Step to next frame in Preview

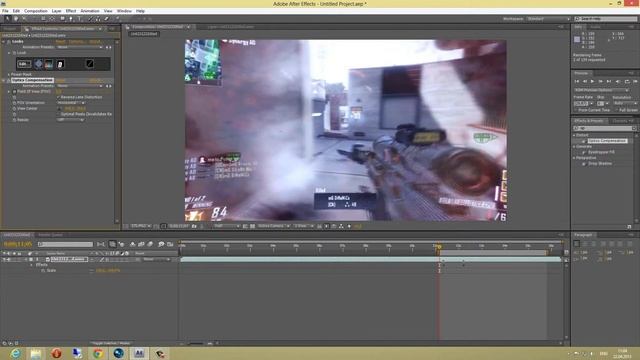[x=600, y=82]
